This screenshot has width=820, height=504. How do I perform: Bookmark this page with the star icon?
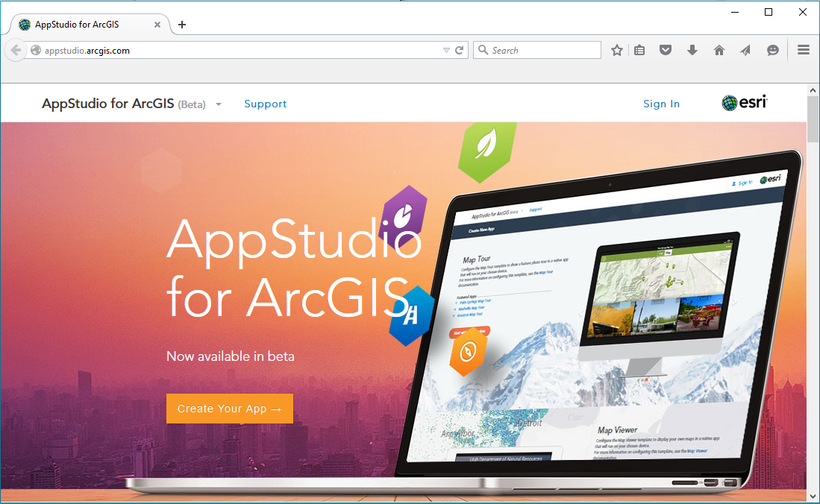coord(617,50)
